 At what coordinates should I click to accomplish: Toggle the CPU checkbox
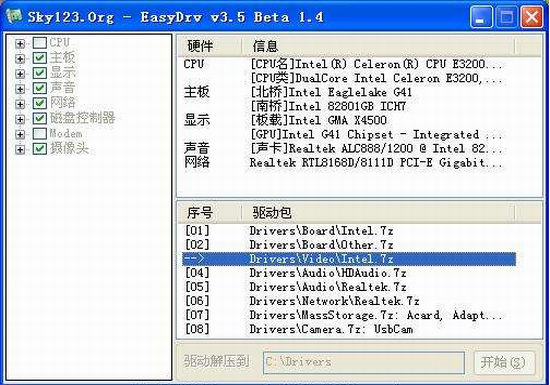(40, 43)
